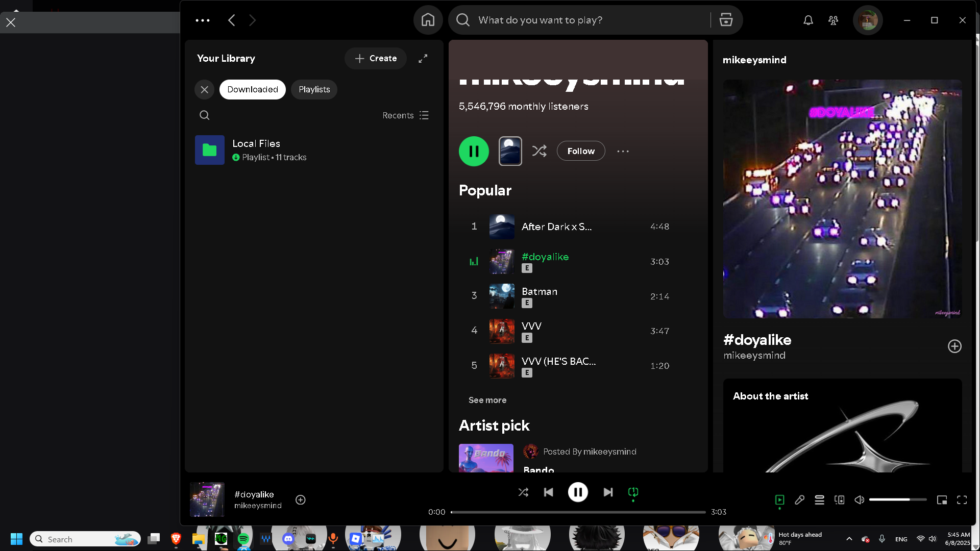Image resolution: width=980 pixels, height=551 pixels.
Task: Click #doyalike title in the bottom player bar
Action: (x=254, y=494)
